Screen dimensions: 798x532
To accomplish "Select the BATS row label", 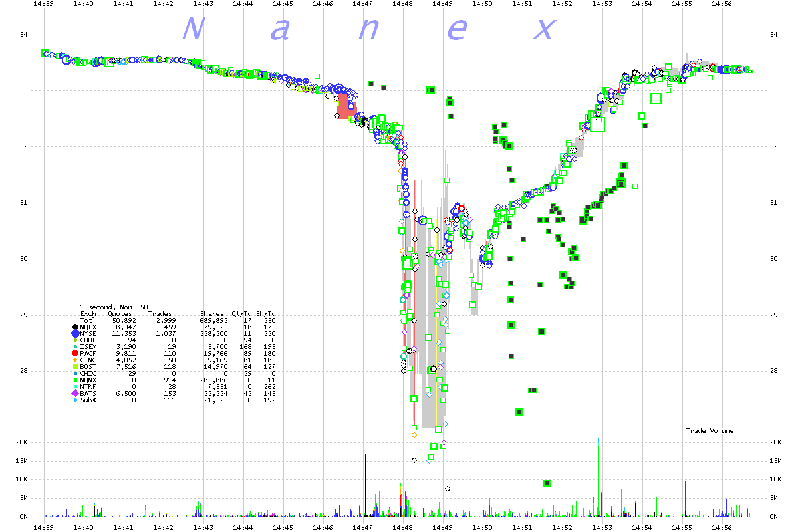I will click(88, 393).
